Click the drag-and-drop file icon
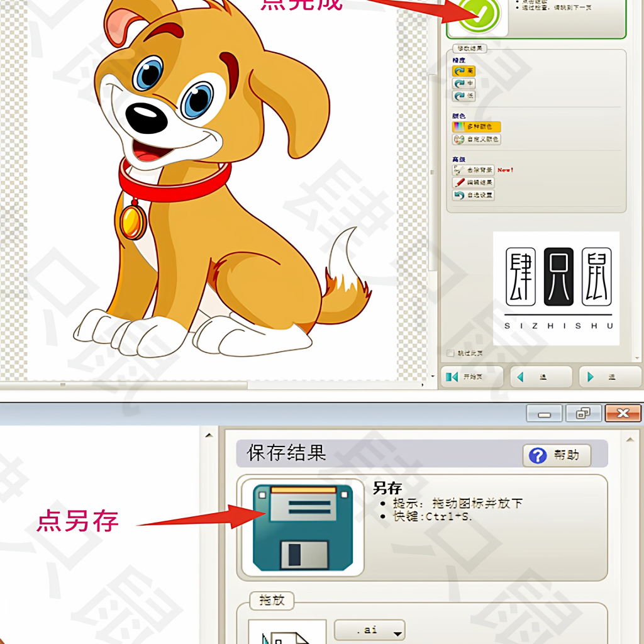 [x=287, y=633]
